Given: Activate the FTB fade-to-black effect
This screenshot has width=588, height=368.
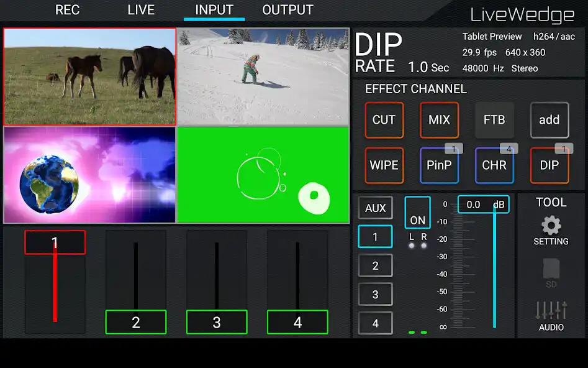Looking at the screenshot, I should pos(494,120).
